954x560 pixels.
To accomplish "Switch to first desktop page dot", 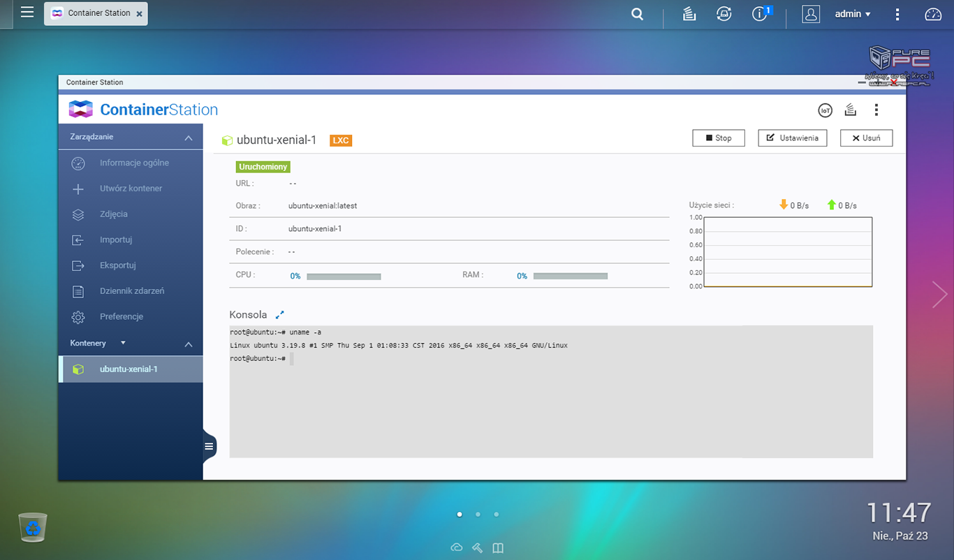I will tap(459, 514).
